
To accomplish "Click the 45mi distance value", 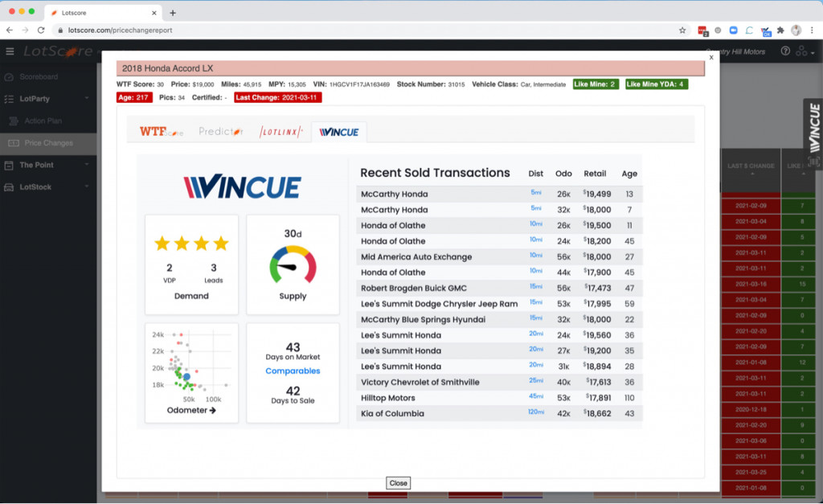I will 536,396.
